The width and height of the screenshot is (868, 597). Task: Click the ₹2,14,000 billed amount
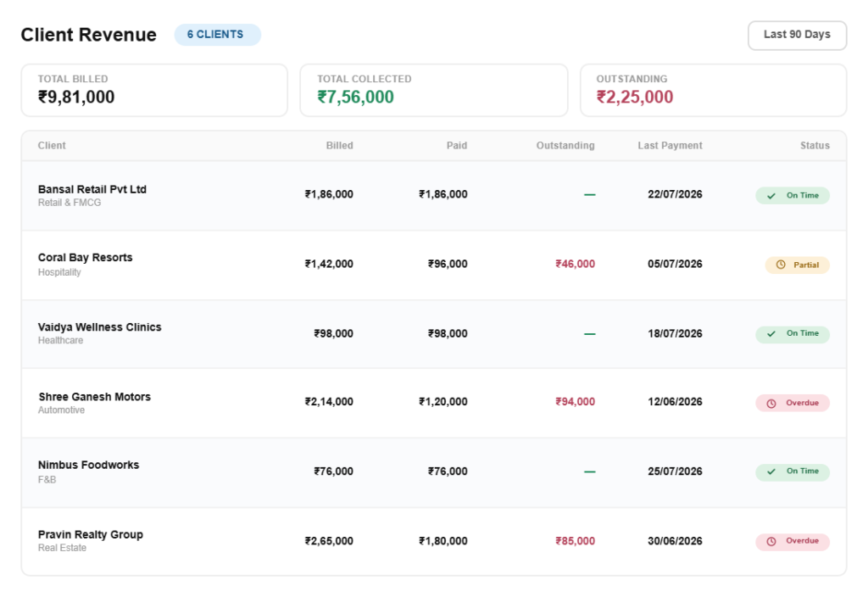(x=329, y=402)
